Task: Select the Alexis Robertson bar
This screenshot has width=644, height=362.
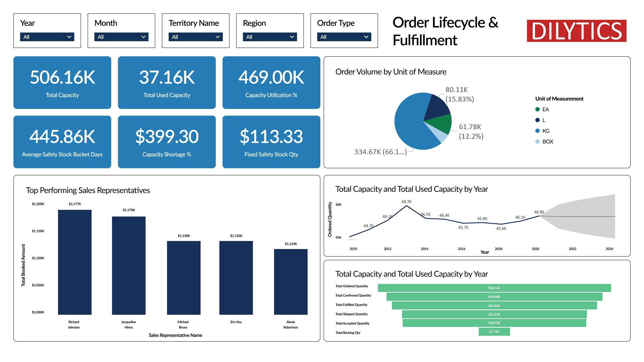Action: point(290,282)
